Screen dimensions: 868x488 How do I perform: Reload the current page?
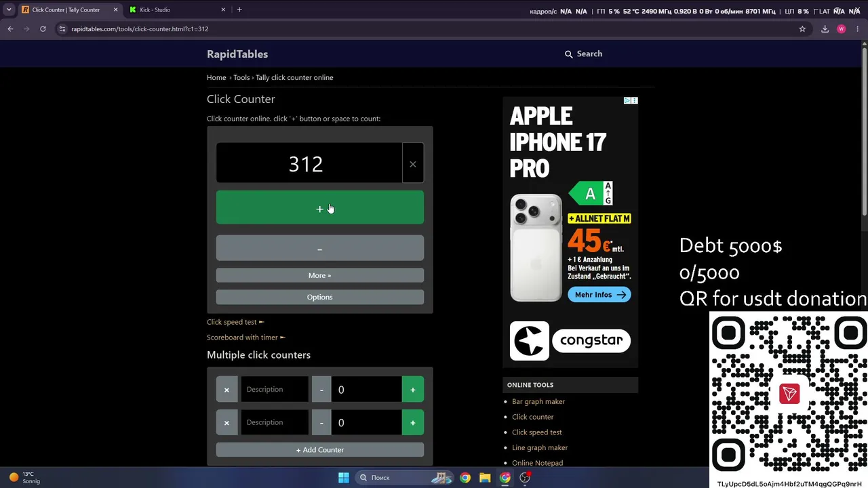point(43,29)
